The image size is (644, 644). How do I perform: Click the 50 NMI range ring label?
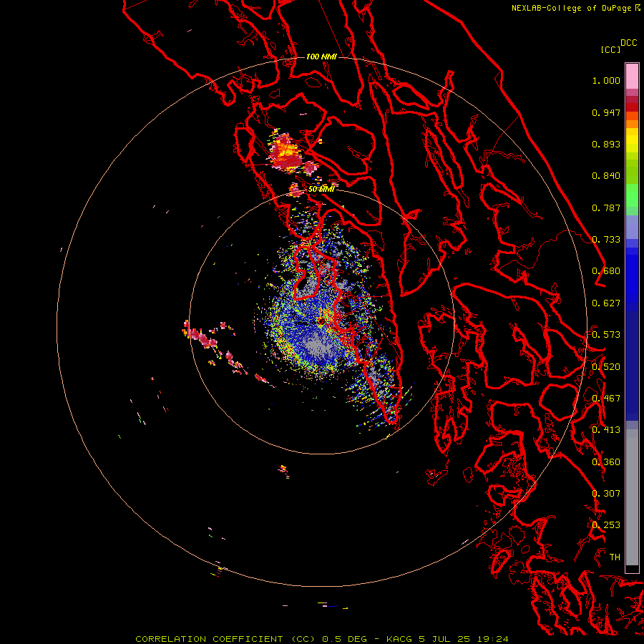tap(321, 190)
